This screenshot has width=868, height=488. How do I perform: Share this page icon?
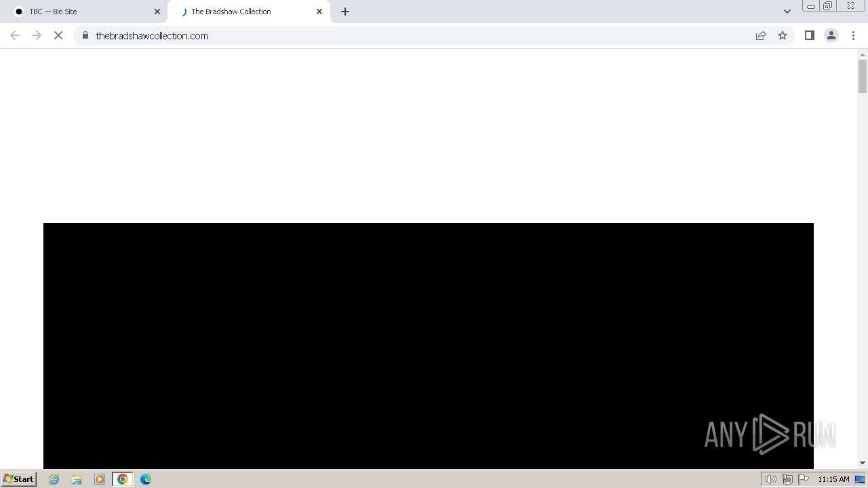[x=761, y=35]
